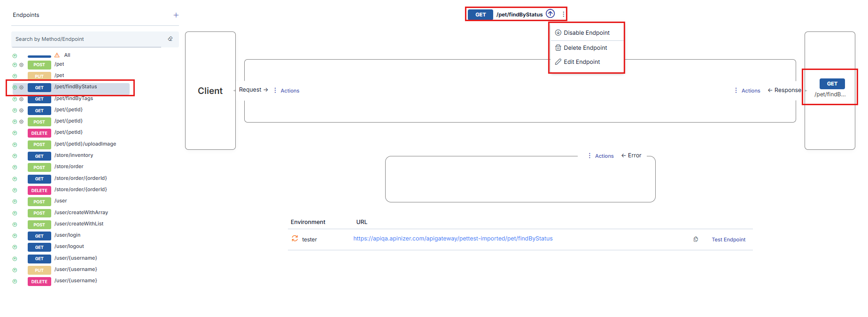Screen dimensions: 868x317
Task: Copy the endpoint URL with the copy icon
Action: 696,239
